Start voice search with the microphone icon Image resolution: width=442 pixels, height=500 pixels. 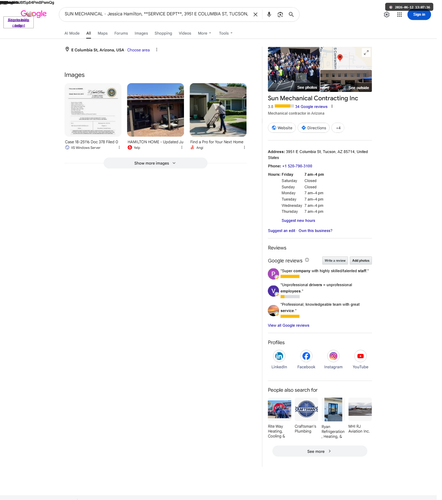(x=269, y=14)
